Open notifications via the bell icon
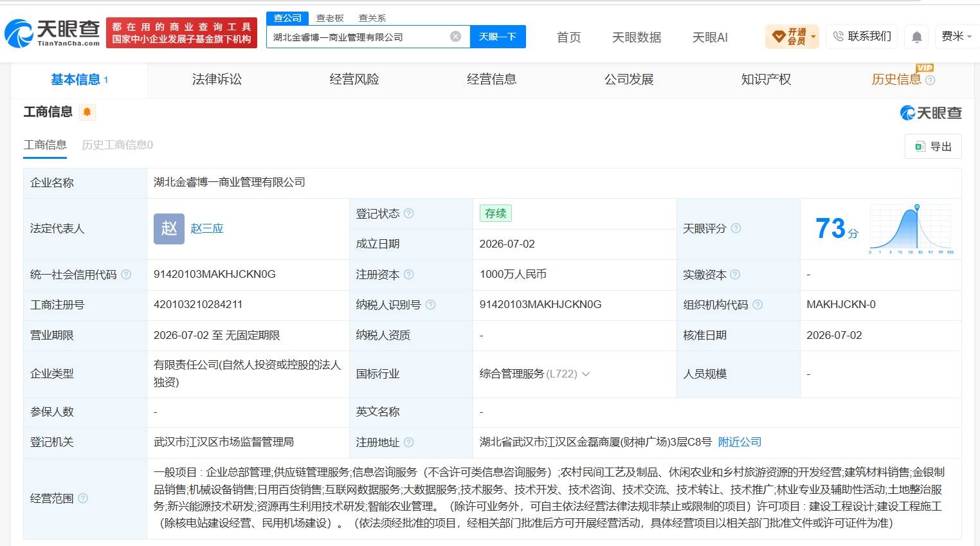The height and width of the screenshot is (546, 980). click(917, 37)
